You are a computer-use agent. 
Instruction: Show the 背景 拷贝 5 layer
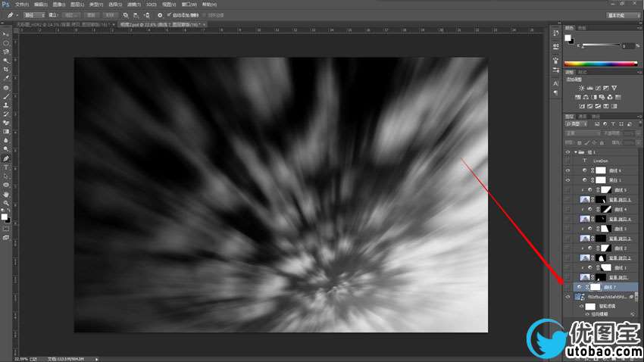(x=567, y=199)
